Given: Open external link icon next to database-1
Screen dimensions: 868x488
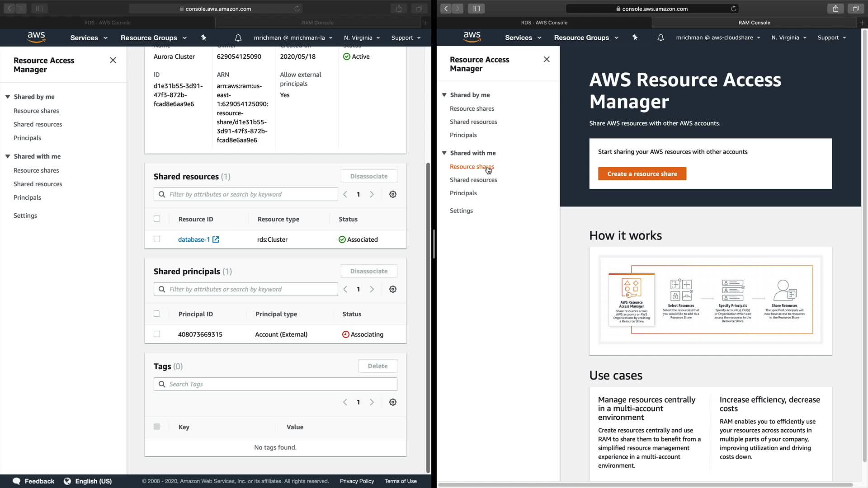Looking at the screenshot, I should pos(216,239).
